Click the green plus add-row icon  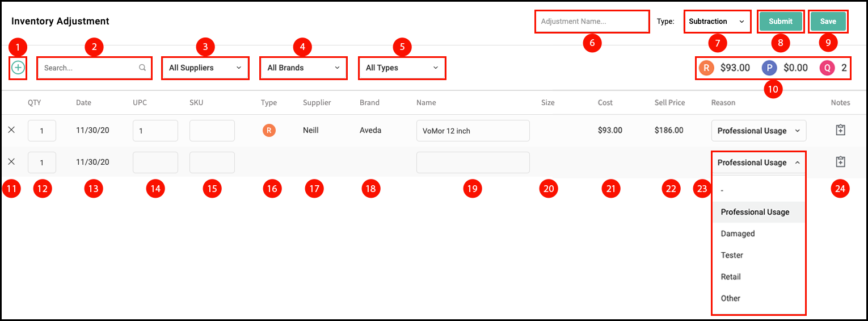18,68
